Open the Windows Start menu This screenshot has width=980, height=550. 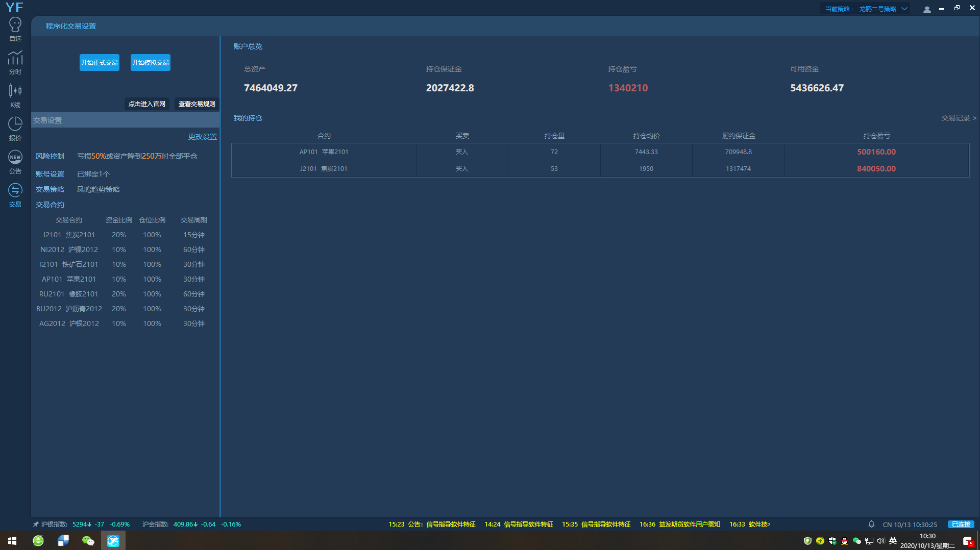click(x=12, y=540)
